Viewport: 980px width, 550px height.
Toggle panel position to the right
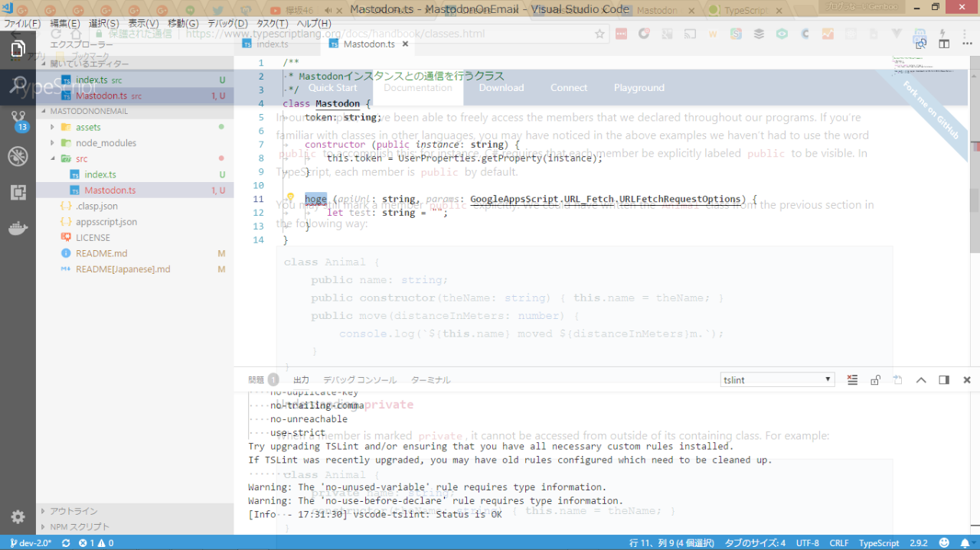click(x=944, y=380)
